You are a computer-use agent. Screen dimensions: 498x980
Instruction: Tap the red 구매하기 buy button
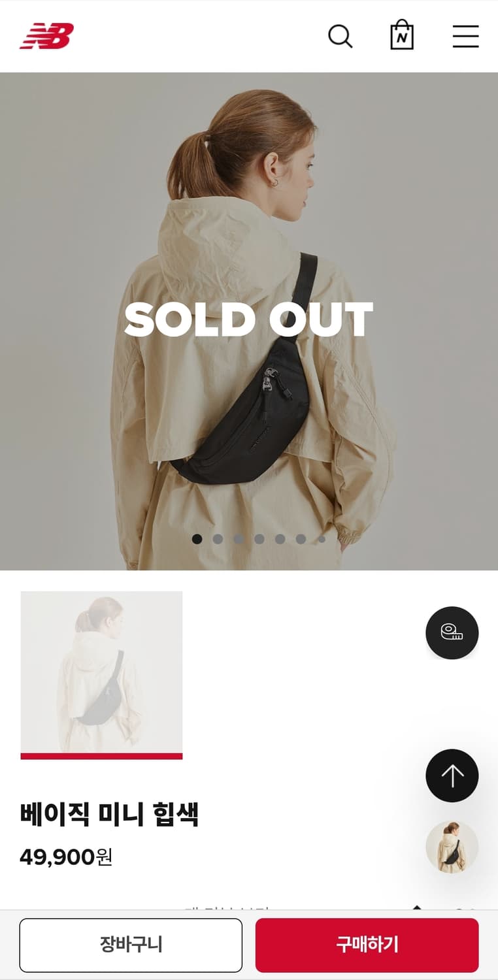coord(367,945)
